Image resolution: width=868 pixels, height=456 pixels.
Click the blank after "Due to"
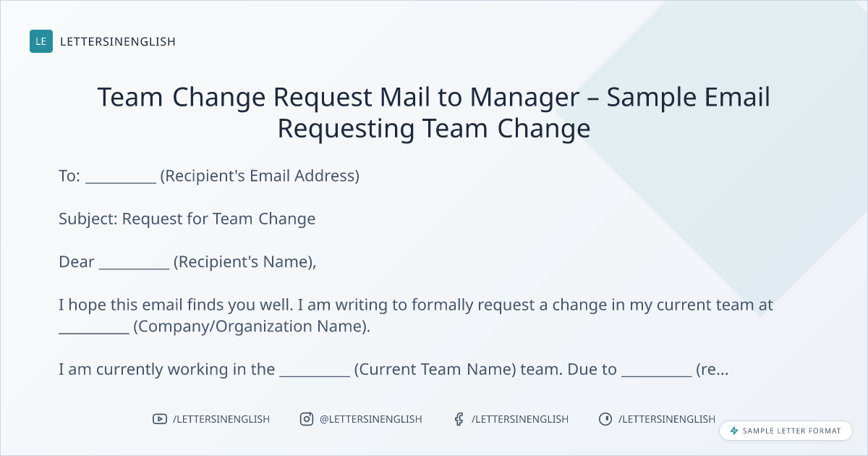(656, 371)
